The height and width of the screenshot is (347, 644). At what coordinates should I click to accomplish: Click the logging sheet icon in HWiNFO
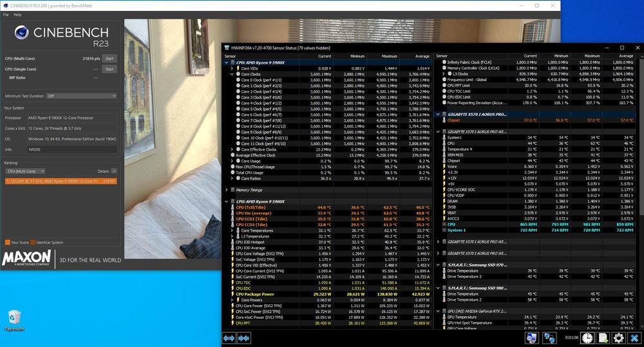(603, 338)
